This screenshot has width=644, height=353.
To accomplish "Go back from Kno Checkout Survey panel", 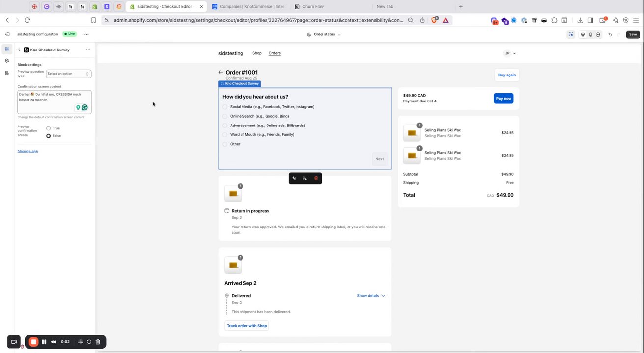I will [x=19, y=50].
